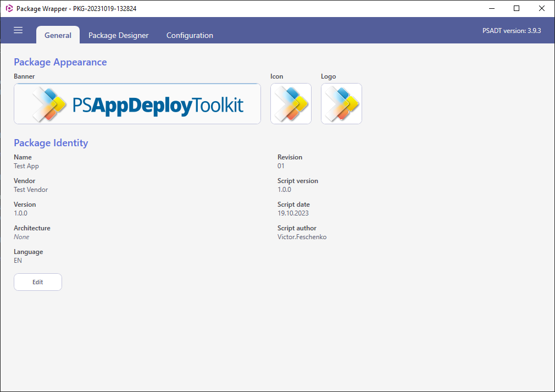
Task: Click the Script author value Victor.Feschenko
Action: tap(302, 237)
